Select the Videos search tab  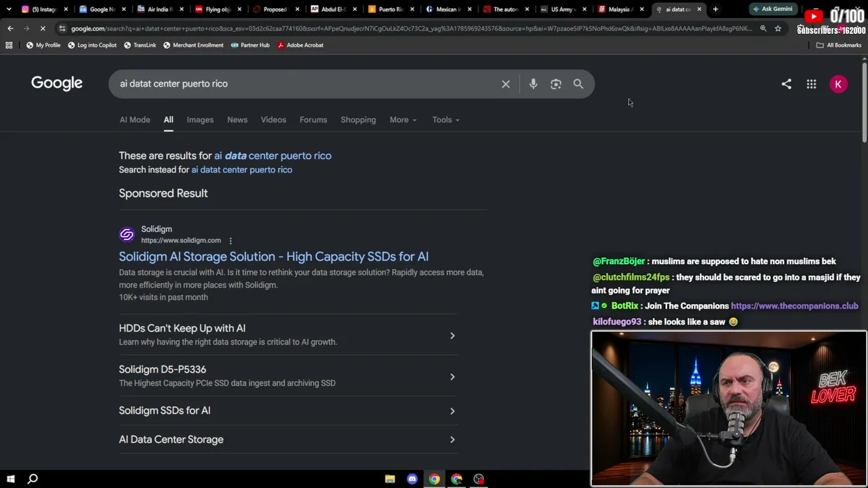tap(273, 120)
